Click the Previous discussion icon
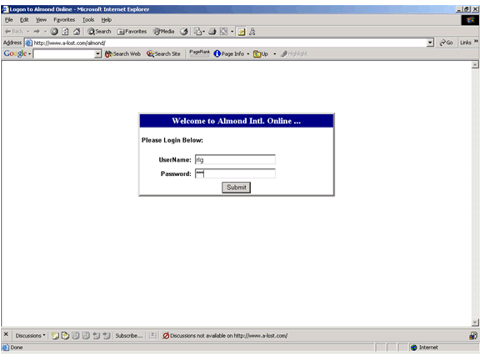Viewport: 480px width, 360px height. [x=96, y=336]
